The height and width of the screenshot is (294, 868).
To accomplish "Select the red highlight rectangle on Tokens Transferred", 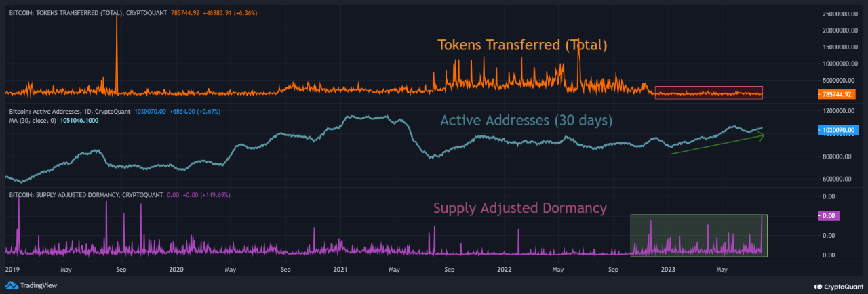I will coord(709,93).
